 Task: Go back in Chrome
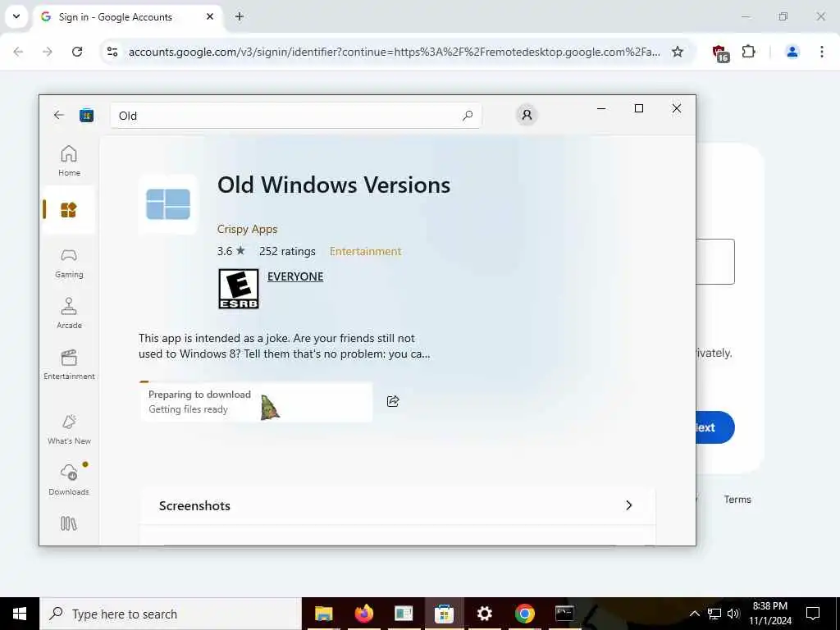(18, 52)
